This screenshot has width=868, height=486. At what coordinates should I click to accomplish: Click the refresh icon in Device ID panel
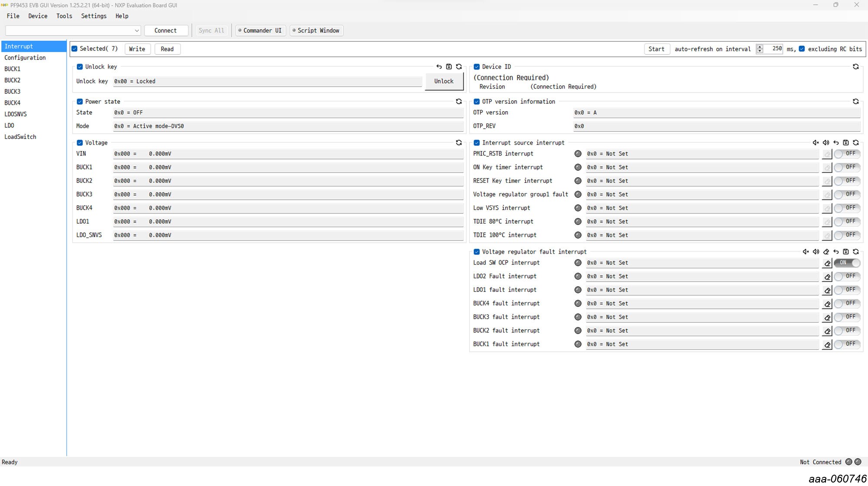point(855,66)
